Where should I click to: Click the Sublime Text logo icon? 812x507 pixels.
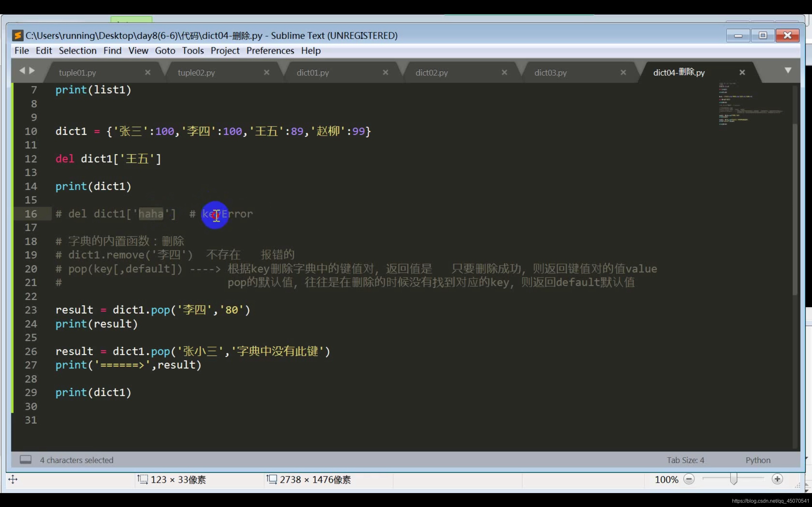click(18, 35)
